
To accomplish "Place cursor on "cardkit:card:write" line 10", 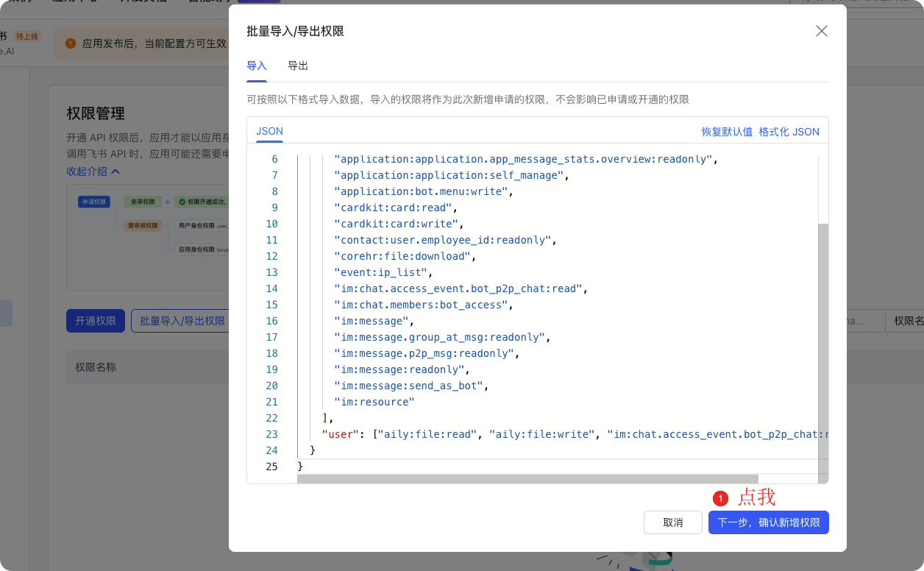I will [x=396, y=224].
